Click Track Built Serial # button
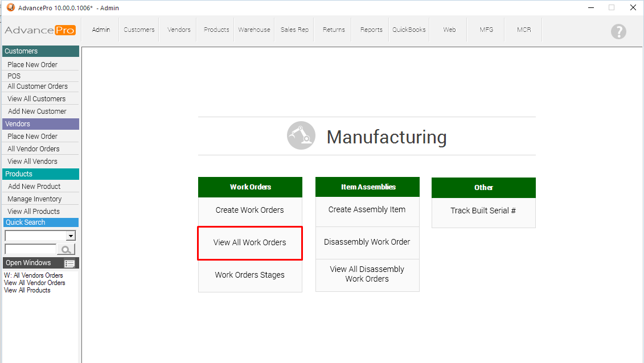The width and height of the screenshot is (644, 363). [483, 211]
